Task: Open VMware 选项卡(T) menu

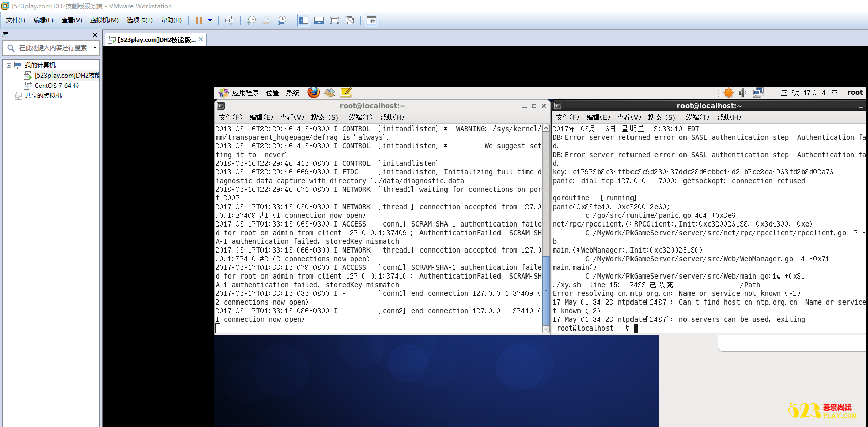Action: pos(140,20)
